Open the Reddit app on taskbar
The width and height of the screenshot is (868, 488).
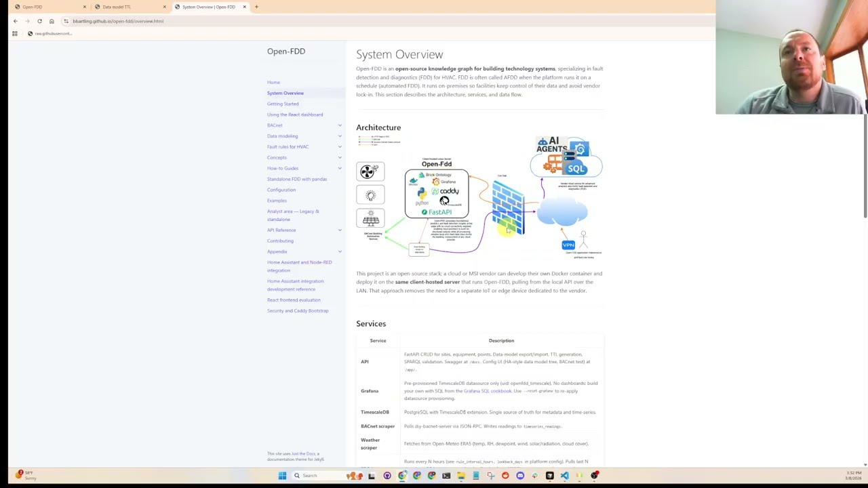505,475
